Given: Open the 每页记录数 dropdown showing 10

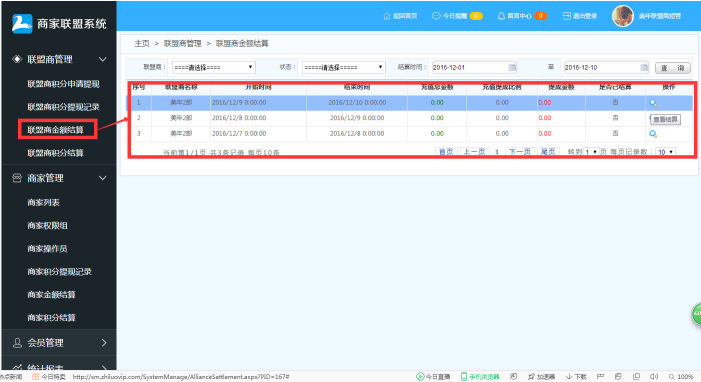Looking at the screenshot, I should click(666, 152).
